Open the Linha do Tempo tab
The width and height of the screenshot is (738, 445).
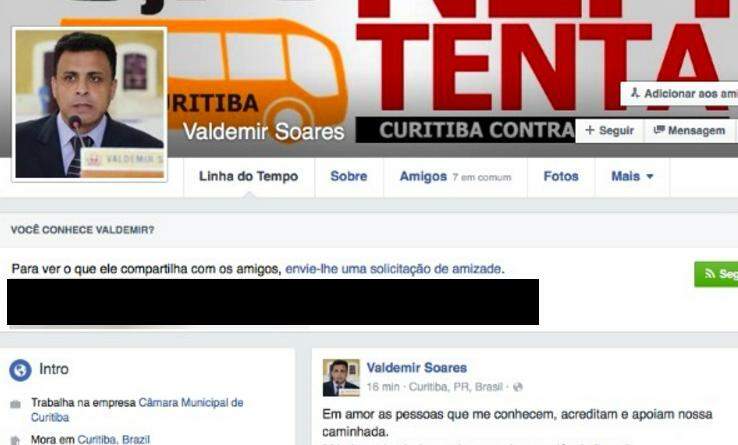tap(249, 177)
